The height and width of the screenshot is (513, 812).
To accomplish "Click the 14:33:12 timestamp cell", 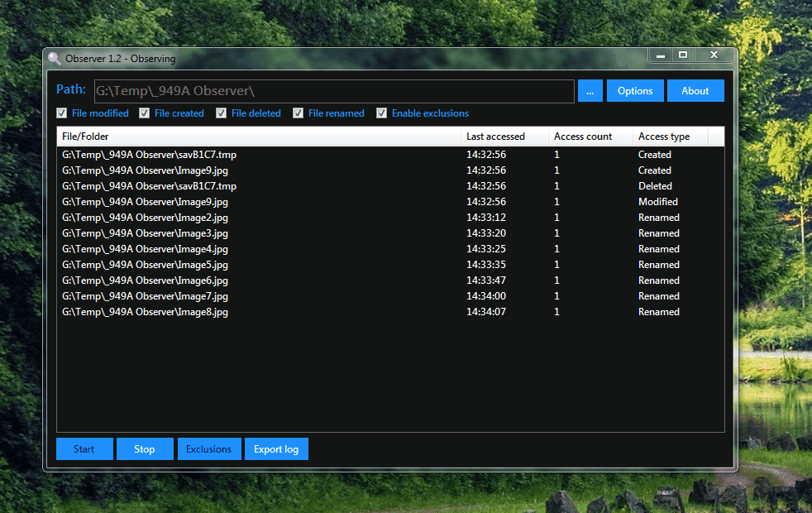I will (x=486, y=217).
